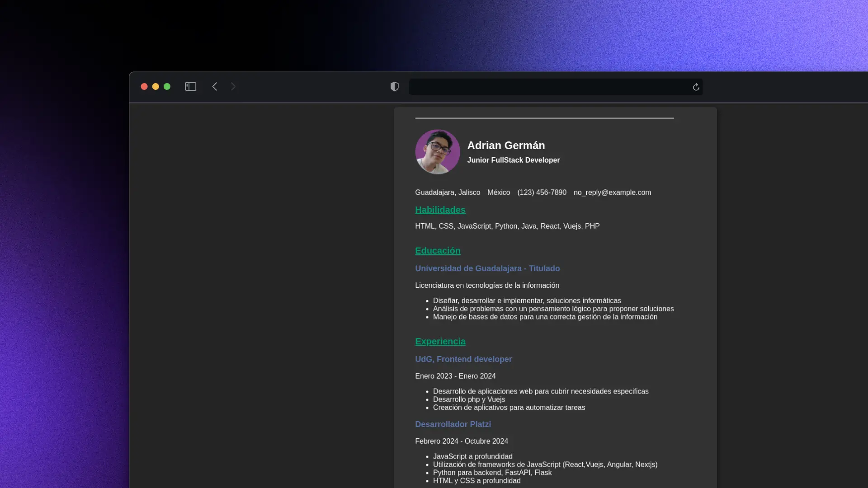Open the Habilidades section heading link

pyautogui.click(x=440, y=210)
